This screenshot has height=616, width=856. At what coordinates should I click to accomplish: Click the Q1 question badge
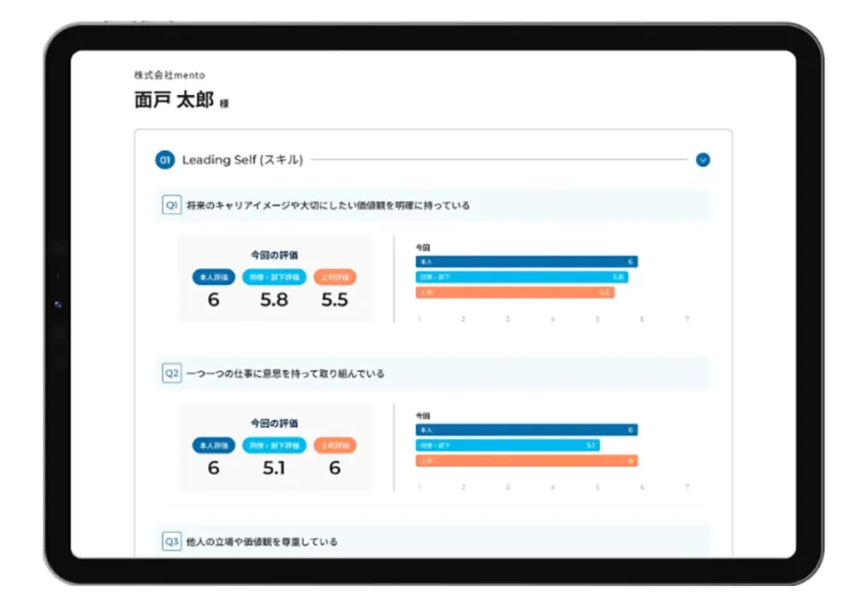pos(170,204)
